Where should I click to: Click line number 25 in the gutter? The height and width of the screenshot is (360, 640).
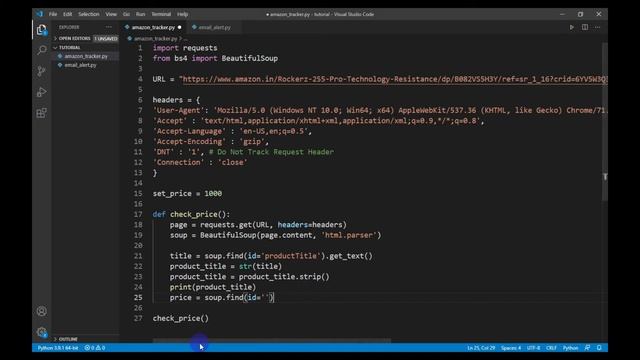point(138,298)
